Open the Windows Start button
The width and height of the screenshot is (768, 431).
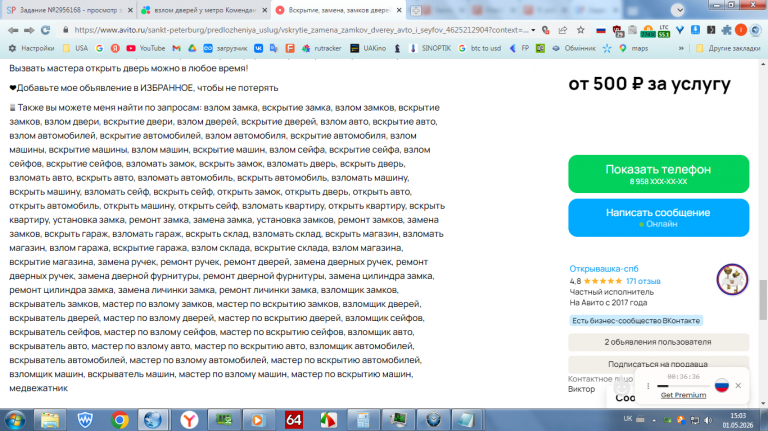tap(14, 420)
